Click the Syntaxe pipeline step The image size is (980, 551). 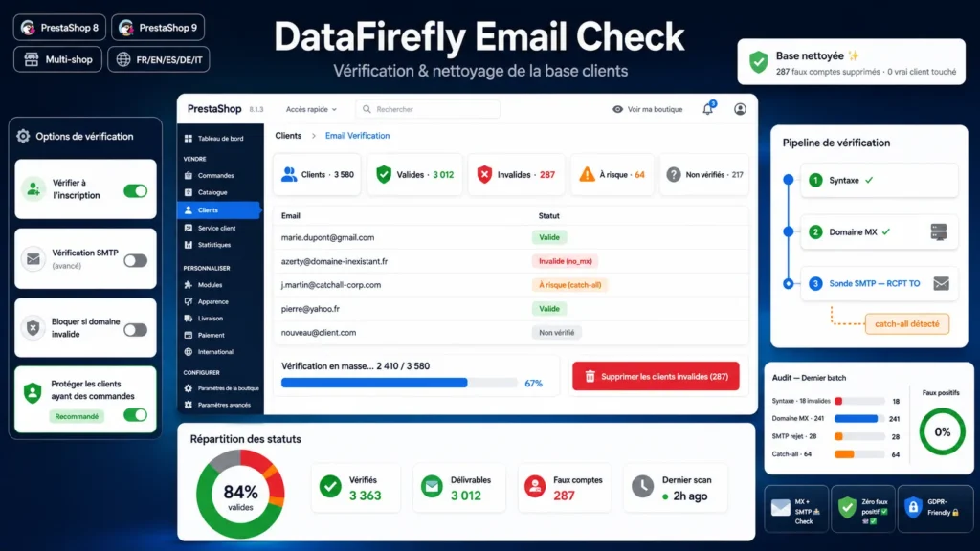(x=879, y=180)
